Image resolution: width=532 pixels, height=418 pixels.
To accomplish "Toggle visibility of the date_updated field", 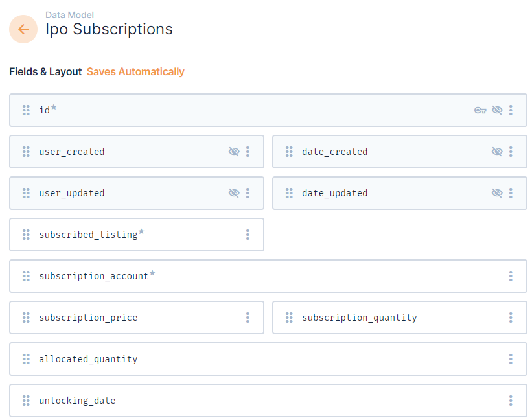I will pos(497,192).
